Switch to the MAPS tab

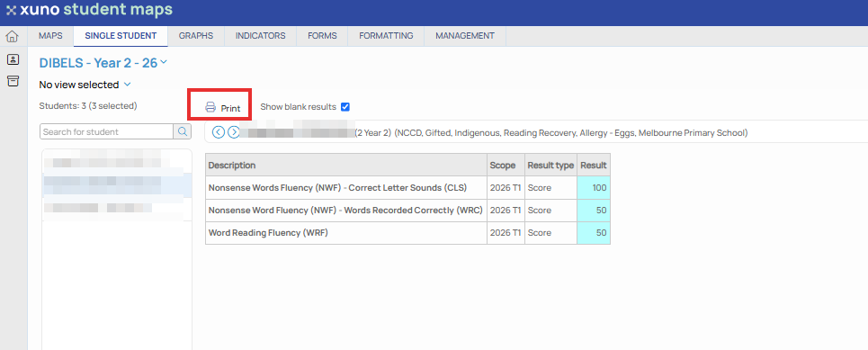click(50, 36)
